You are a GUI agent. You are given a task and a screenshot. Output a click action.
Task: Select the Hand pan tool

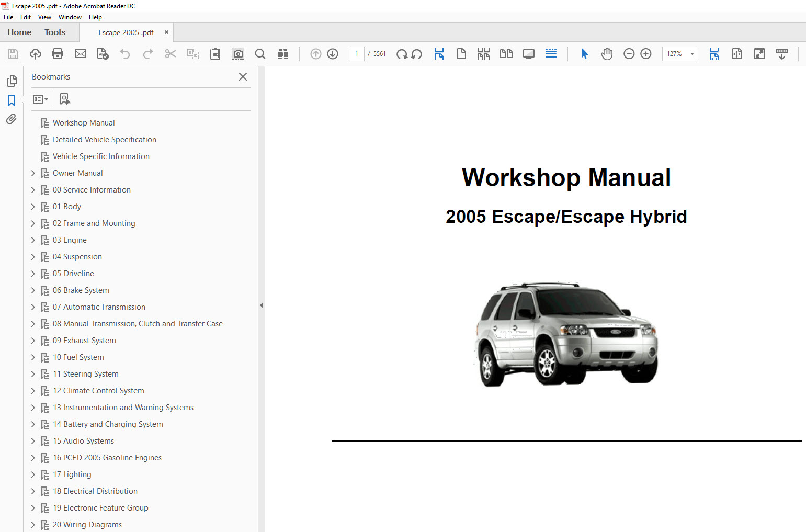tap(607, 54)
